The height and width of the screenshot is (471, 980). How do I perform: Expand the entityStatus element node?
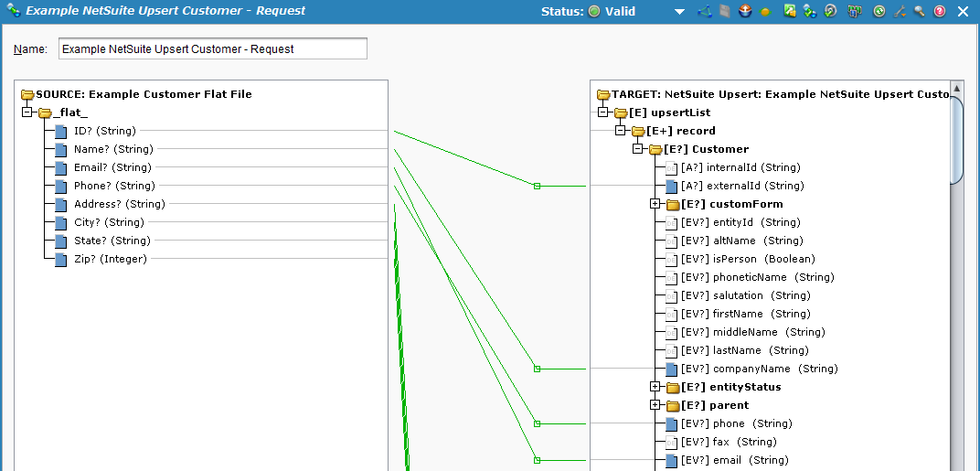coord(655,387)
